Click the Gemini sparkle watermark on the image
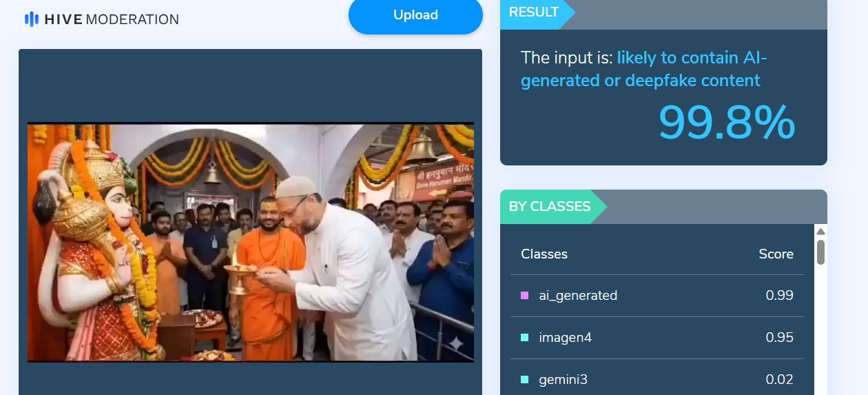Viewport: 868px width, 395px height. click(455, 342)
